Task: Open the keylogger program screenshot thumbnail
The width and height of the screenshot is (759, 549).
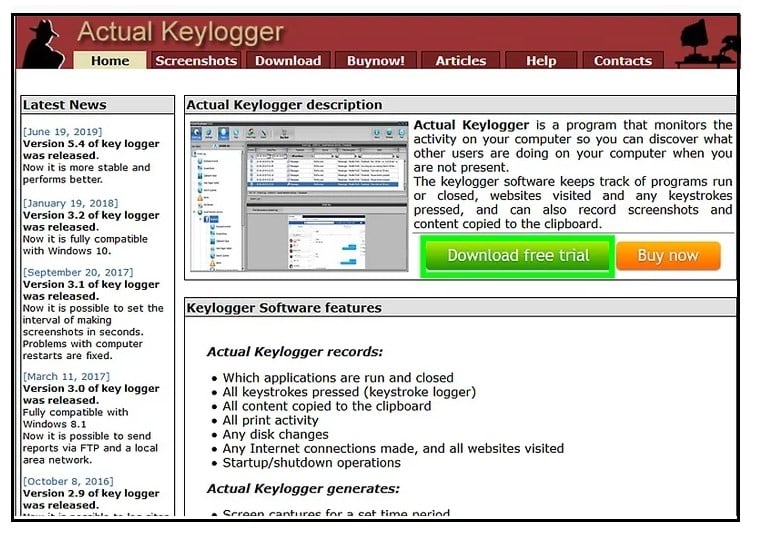Action: click(299, 196)
